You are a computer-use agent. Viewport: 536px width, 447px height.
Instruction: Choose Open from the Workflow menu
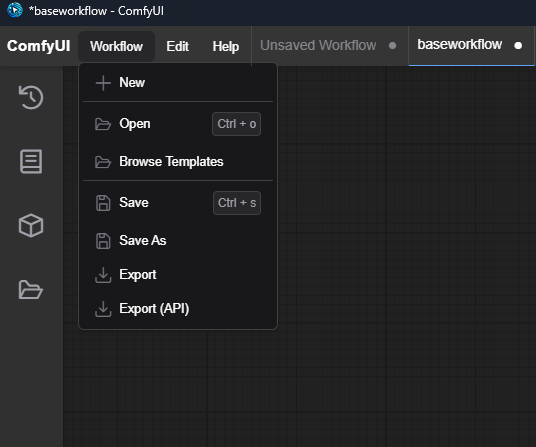pos(178,124)
